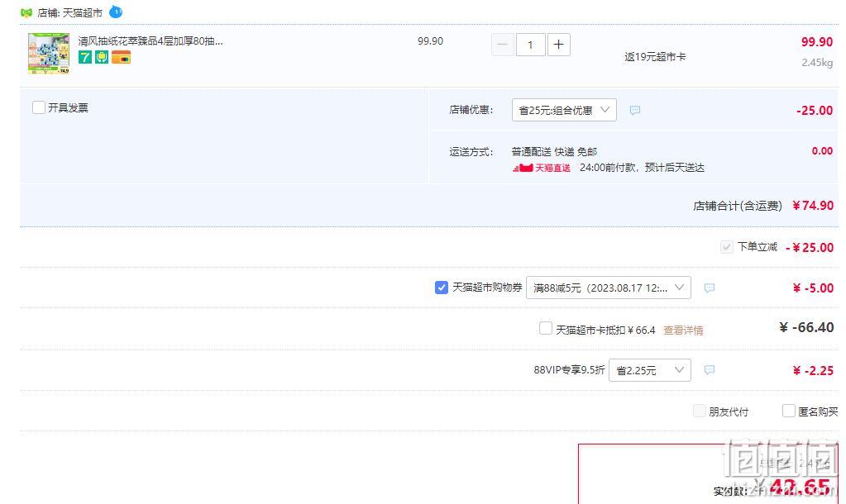Click the store total amount ¥74.90

point(813,206)
